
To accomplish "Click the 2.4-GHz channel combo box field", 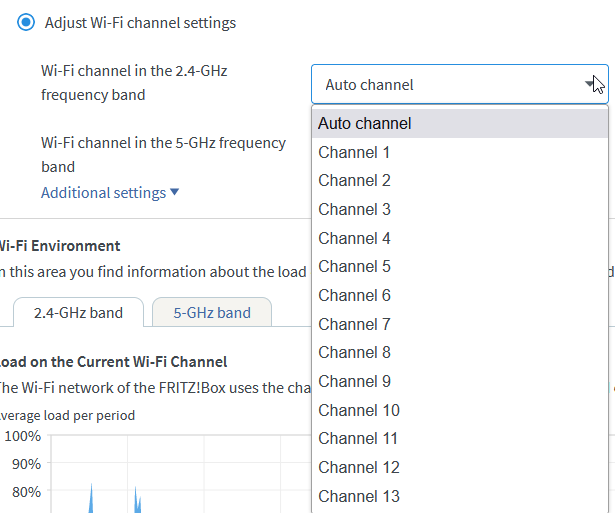I will [445, 85].
